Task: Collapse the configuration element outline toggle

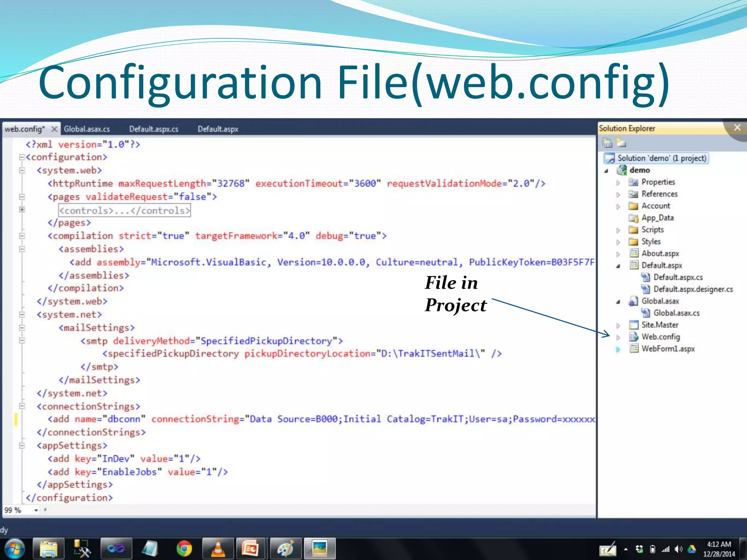Action: [x=22, y=157]
